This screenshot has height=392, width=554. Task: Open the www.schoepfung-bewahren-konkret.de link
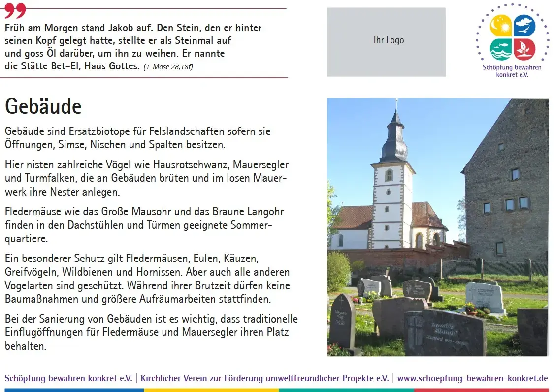pos(472,379)
